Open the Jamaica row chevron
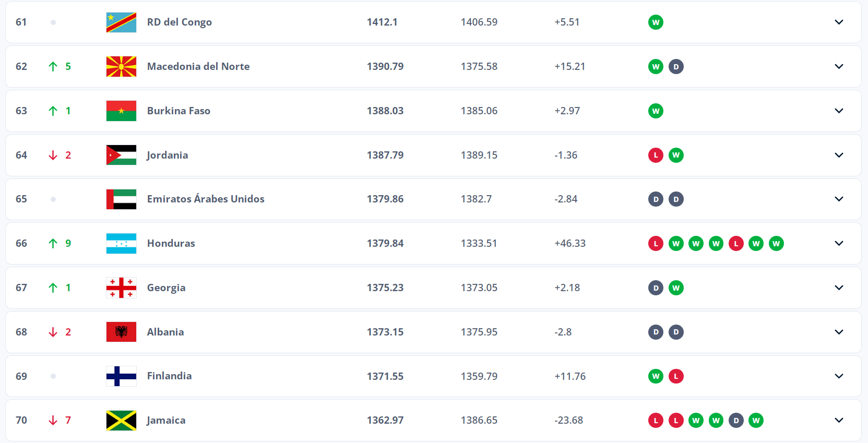The width and height of the screenshot is (868, 443). pos(839,421)
